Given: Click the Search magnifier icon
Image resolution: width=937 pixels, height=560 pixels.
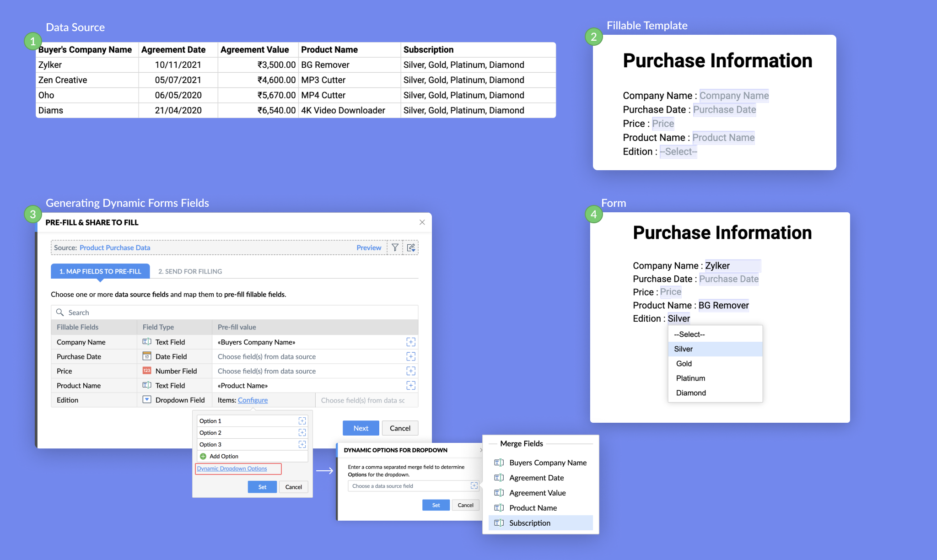Looking at the screenshot, I should (x=60, y=312).
